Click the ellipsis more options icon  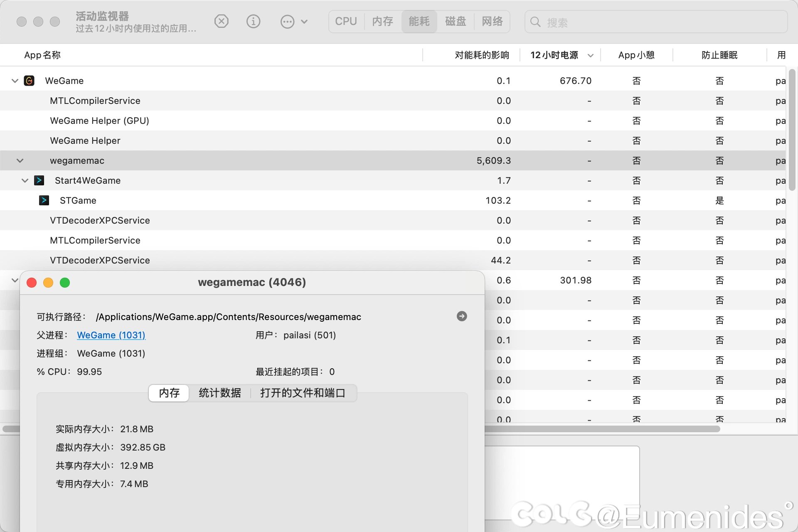(287, 22)
